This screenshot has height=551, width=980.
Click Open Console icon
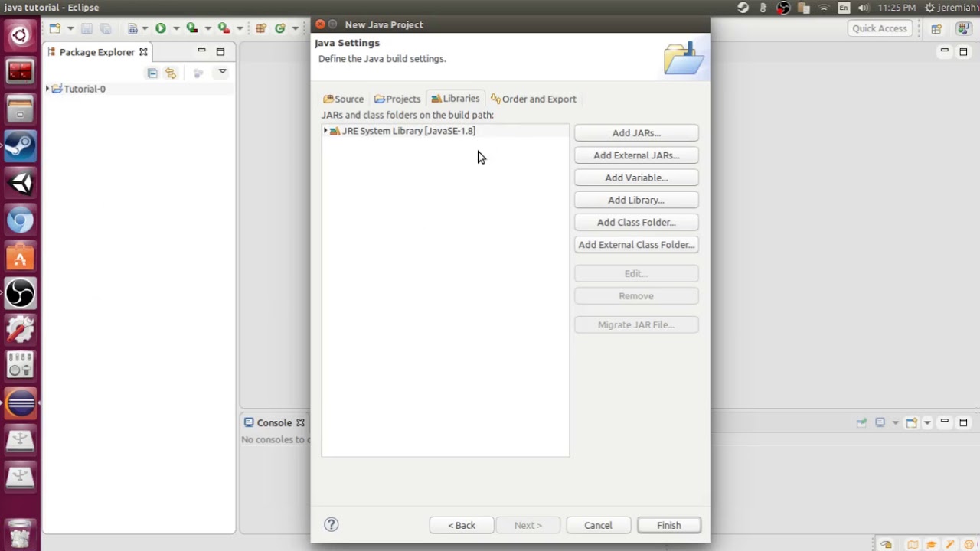click(911, 422)
